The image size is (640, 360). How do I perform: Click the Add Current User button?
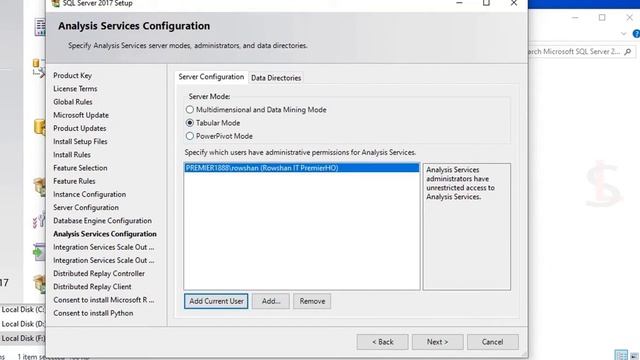pyautogui.click(x=216, y=301)
